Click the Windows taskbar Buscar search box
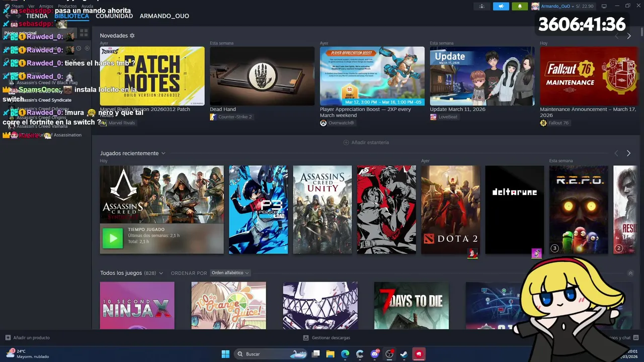Screen dimensions: 644x362 click(x=271, y=354)
